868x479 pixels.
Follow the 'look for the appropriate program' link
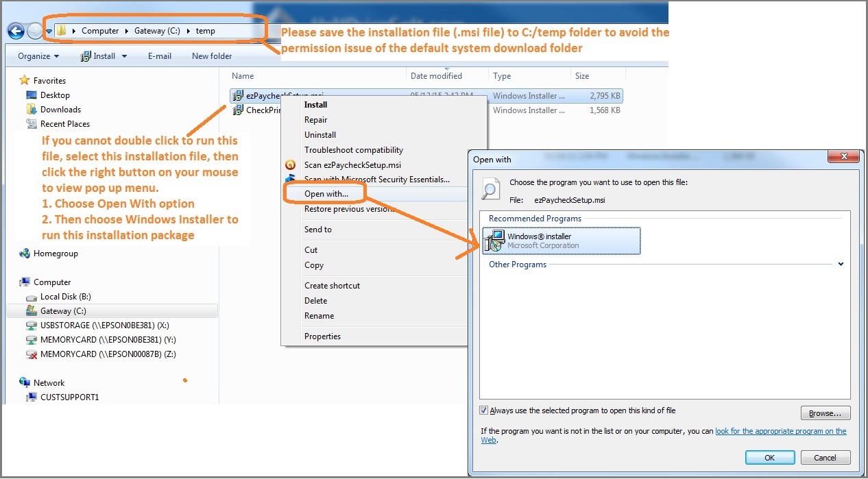pyautogui.click(x=780, y=431)
